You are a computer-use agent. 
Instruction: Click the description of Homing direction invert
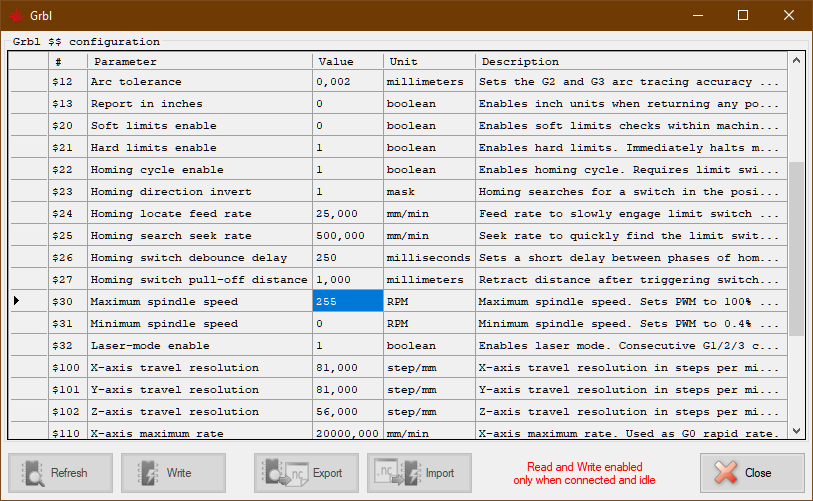[631, 191]
